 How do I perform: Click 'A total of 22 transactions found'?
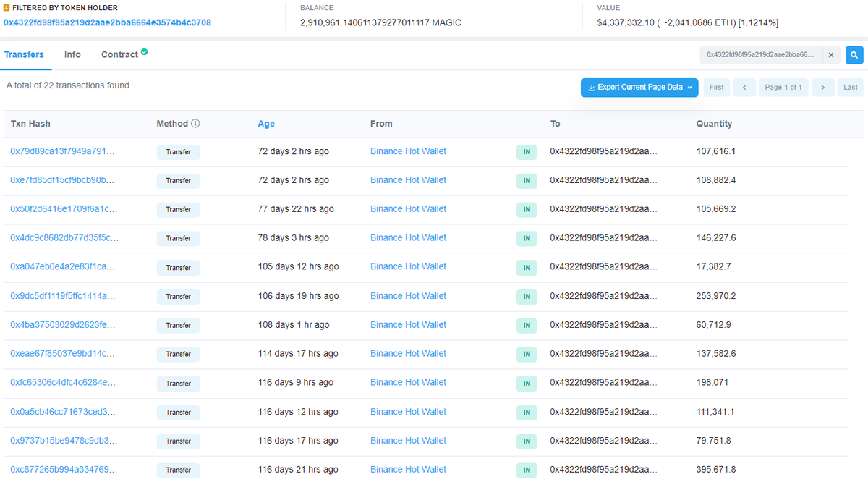[x=68, y=85]
